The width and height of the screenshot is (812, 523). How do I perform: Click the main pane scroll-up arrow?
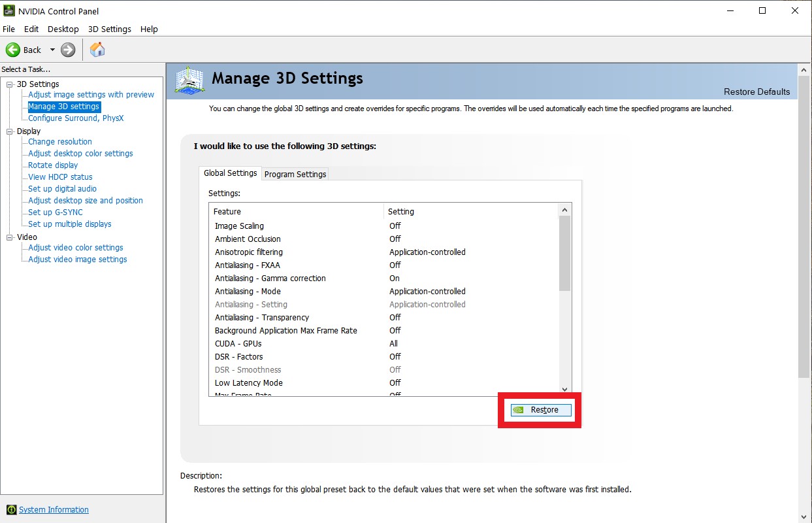tap(805, 69)
